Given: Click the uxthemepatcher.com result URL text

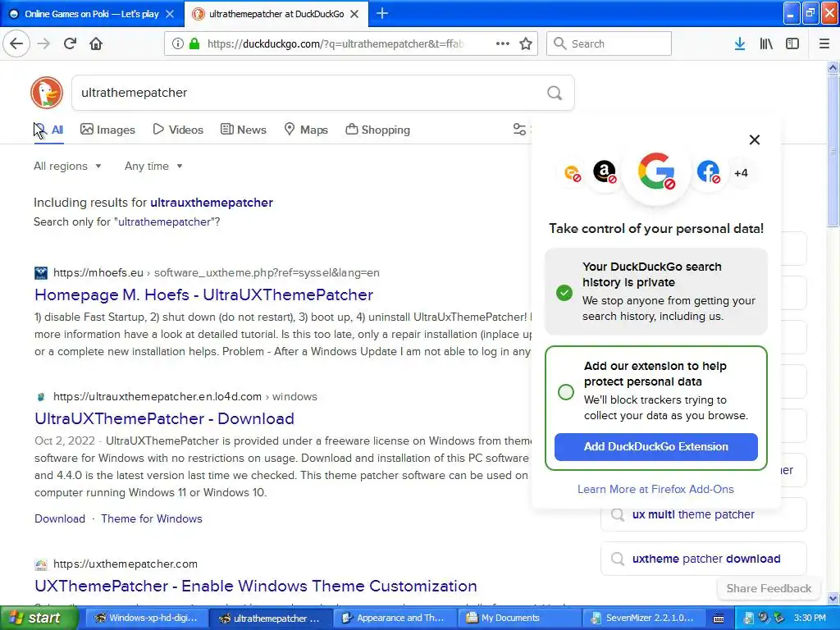Looking at the screenshot, I should (126, 564).
